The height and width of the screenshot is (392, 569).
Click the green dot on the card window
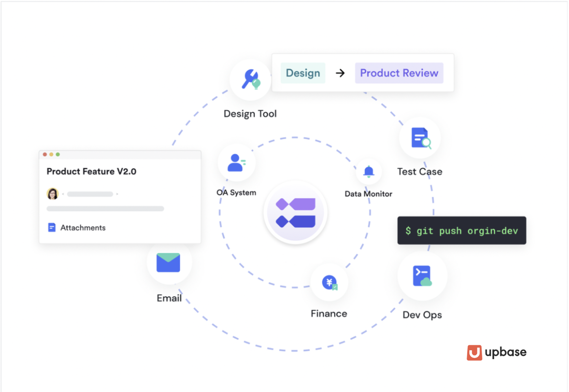coord(58,155)
